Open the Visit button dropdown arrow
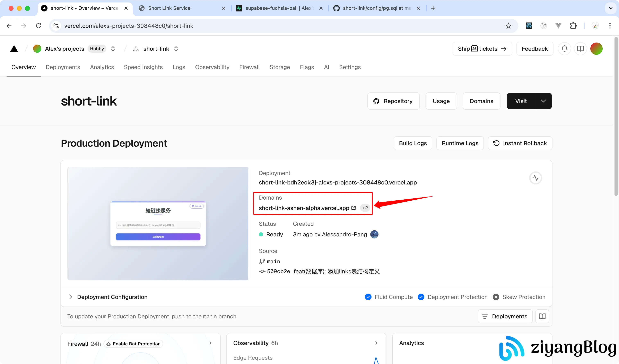This screenshot has height=364, width=619. (x=543, y=101)
